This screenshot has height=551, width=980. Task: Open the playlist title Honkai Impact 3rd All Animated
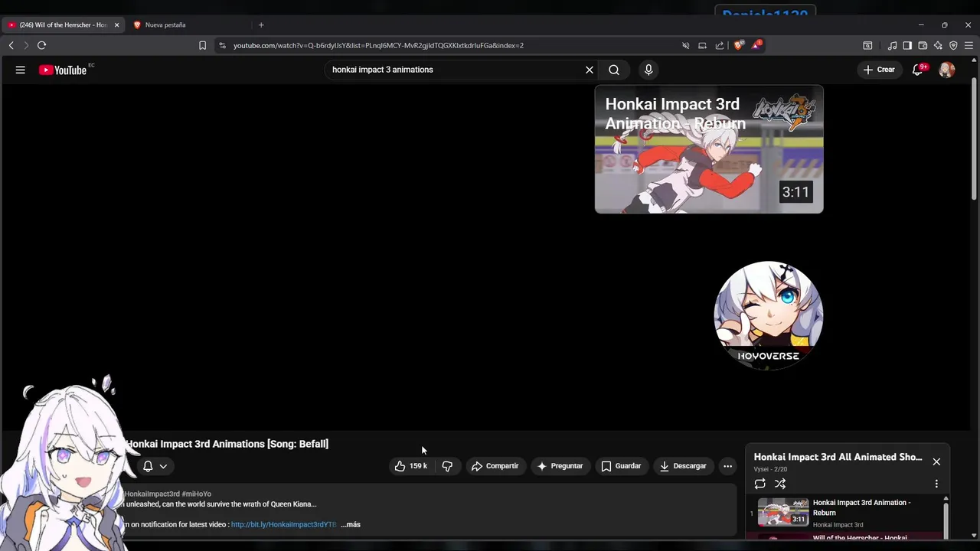coord(838,457)
